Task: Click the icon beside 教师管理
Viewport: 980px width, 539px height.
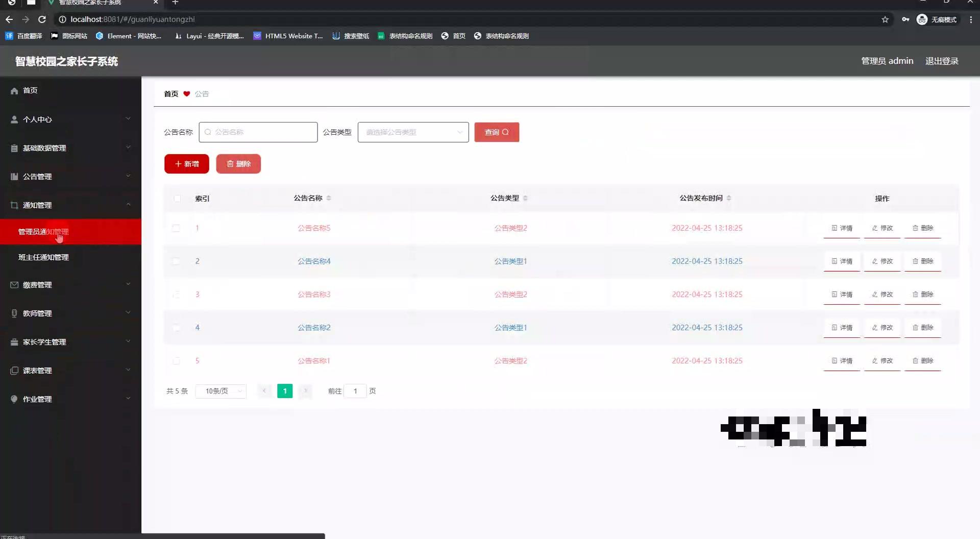Action: pos(14,313)
